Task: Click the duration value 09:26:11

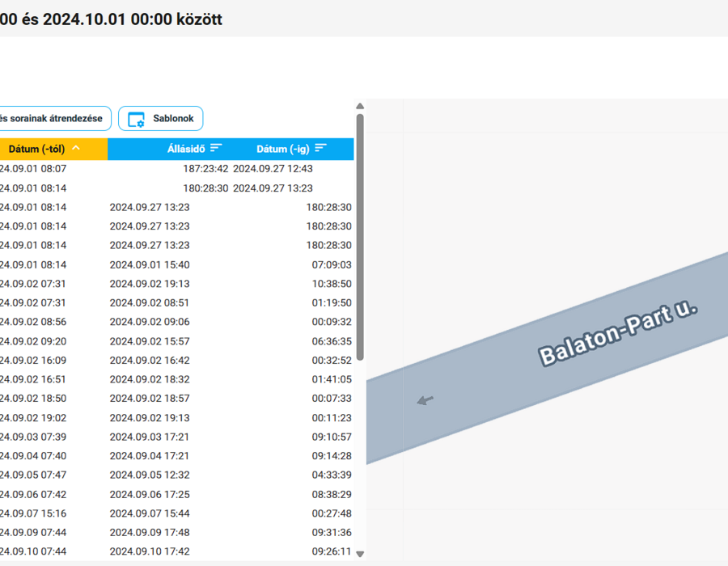Action: pyautogui.click(x=332, y=551)
